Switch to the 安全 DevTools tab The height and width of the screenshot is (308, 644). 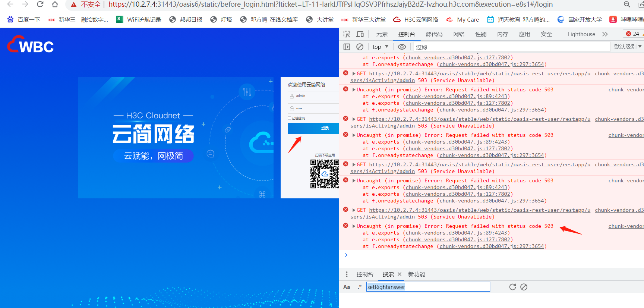click(547, 34)
